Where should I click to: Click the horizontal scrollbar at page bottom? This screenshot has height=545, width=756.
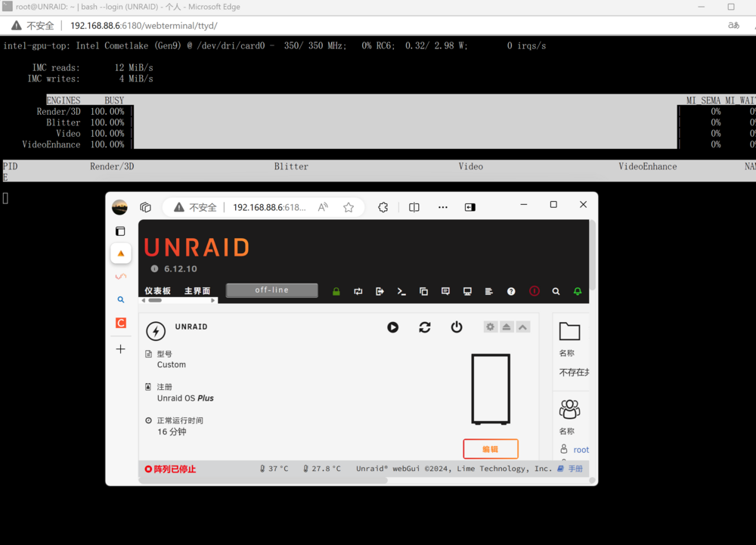pyautogui.click(x=263, y=480)
